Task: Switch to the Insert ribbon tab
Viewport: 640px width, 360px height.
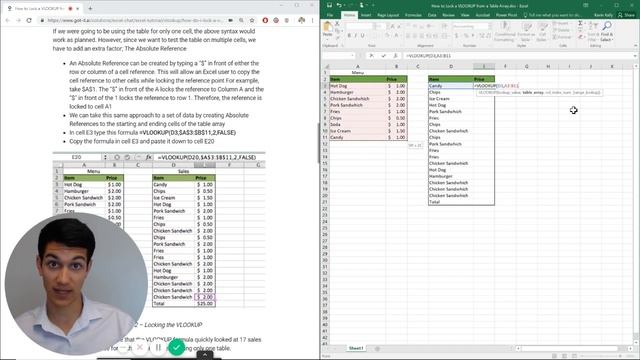Action: 366,15
